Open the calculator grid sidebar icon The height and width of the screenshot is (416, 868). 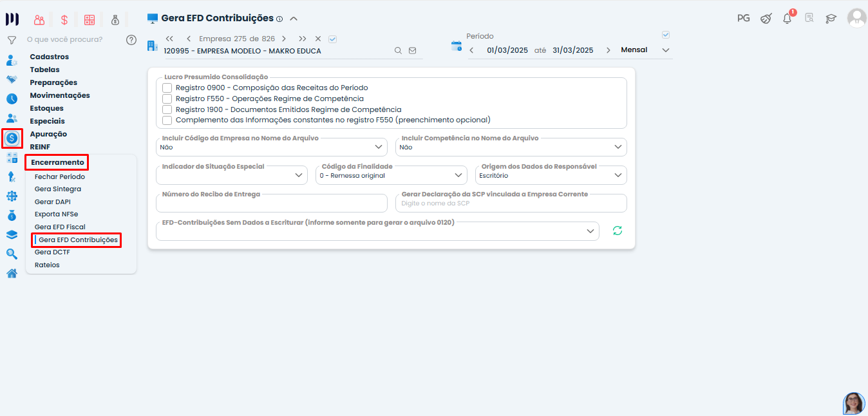click(x=12, y=158)
